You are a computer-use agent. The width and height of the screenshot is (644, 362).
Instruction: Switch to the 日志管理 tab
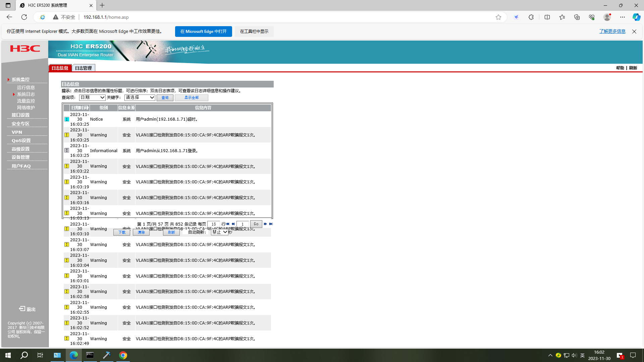click(x=83, y=68)
